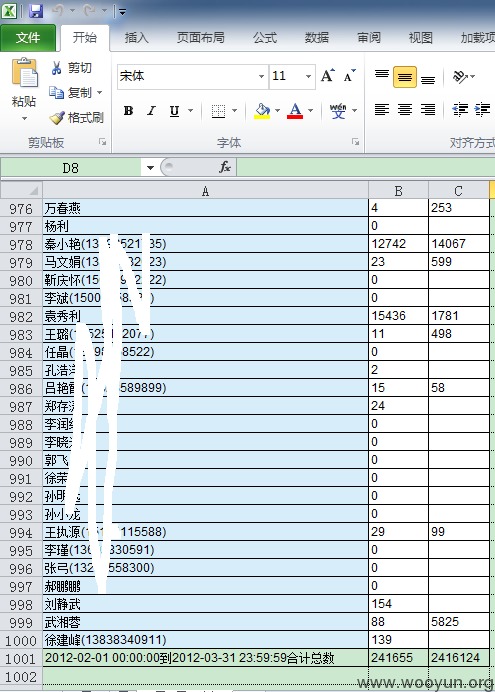
Task: Click cell containing 徐建峰(13838340911)
Action: click(x=206, y=640)
